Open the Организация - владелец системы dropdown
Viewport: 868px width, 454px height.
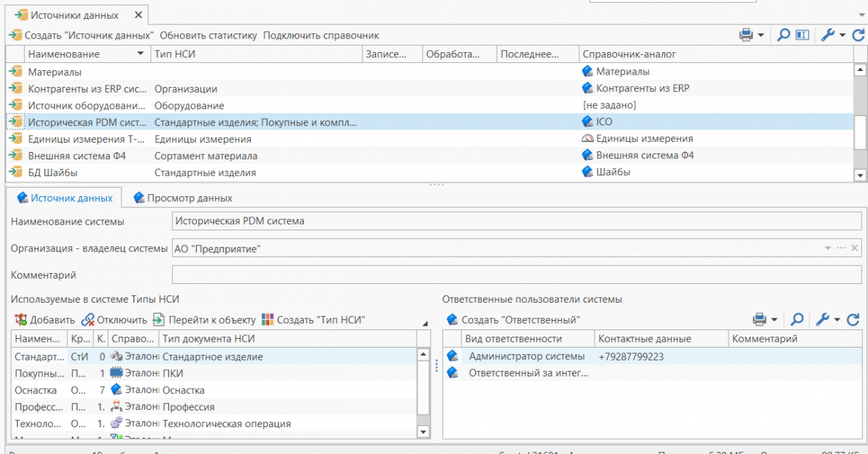(x=827, y=248)
